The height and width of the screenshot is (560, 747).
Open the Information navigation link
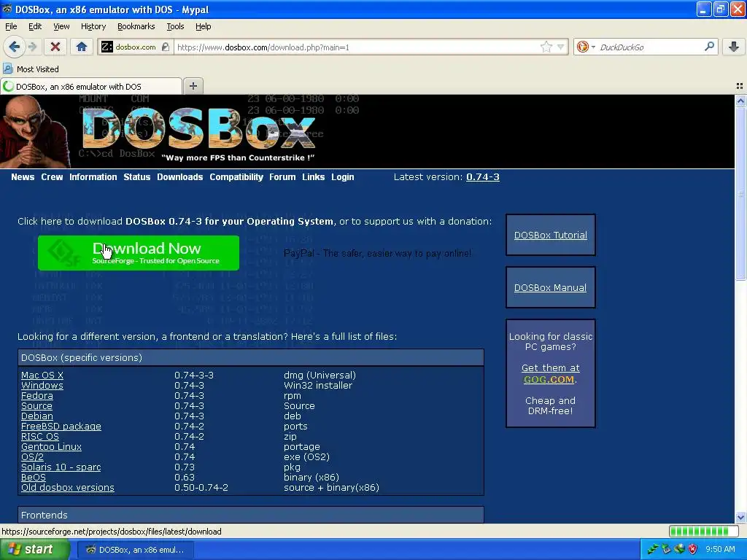pyautogui.click(x=93, y=177)
